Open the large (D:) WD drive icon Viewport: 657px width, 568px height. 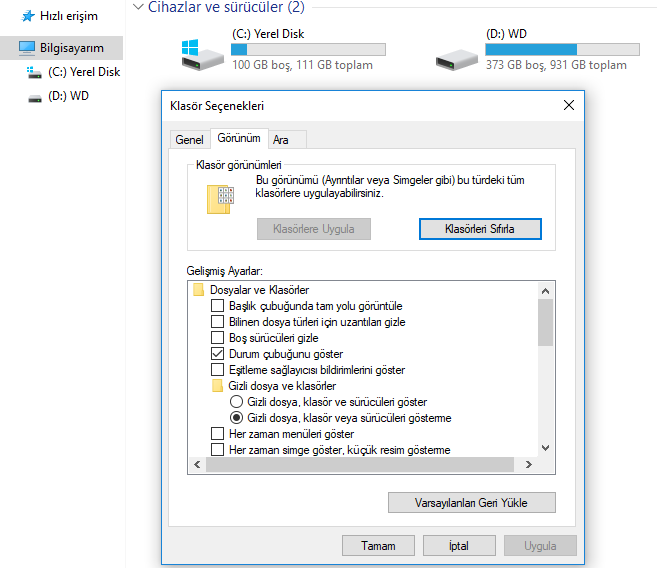456,60
